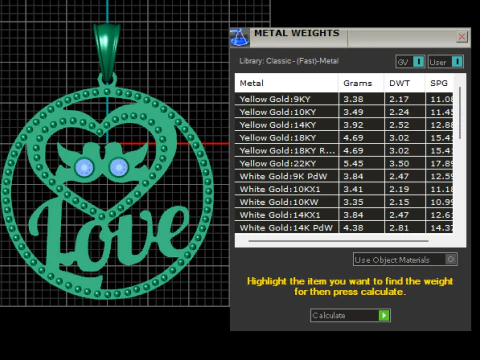Click the 3.50 DWT value
The height and width of the screenshot is (360, 480).
[x=399, y=163]
